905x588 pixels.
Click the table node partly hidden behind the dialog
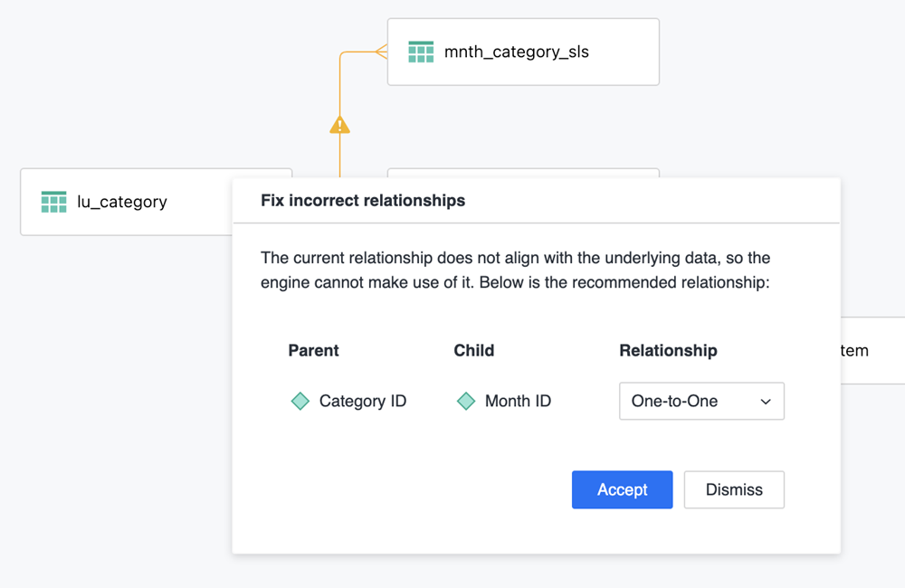tap(523, 173)
